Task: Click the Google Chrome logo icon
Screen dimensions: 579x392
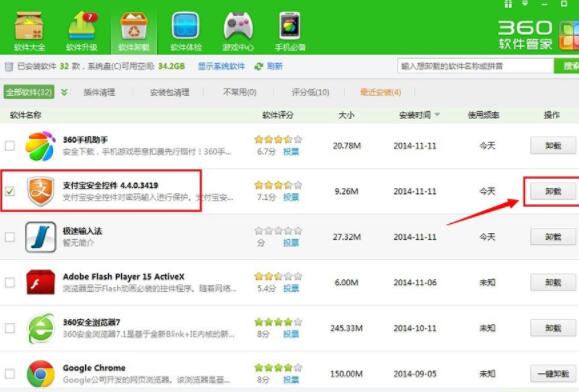Action: [x=41, y=374]
